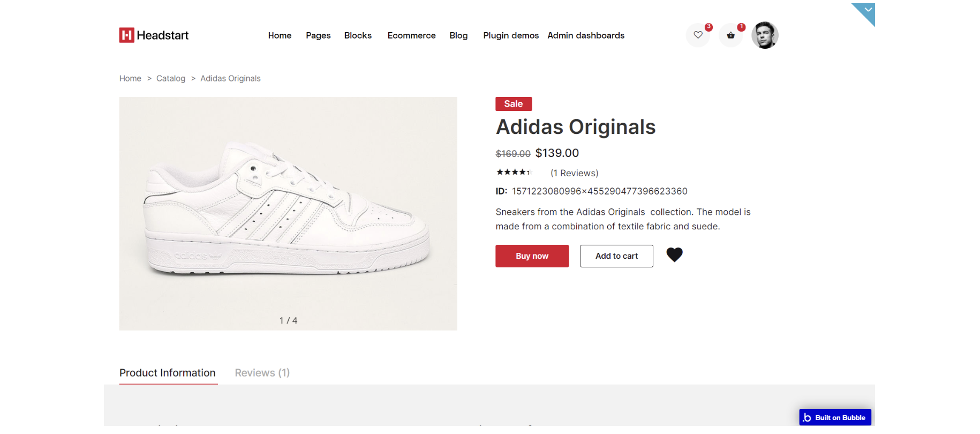Go to the Home menu item

tap(280, 35)
